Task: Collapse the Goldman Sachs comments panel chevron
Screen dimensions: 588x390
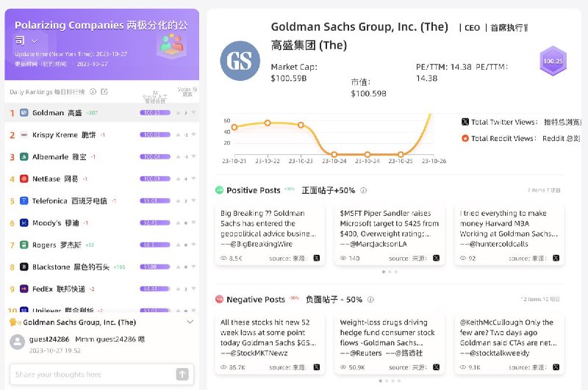Action: (x=190, y=322)
